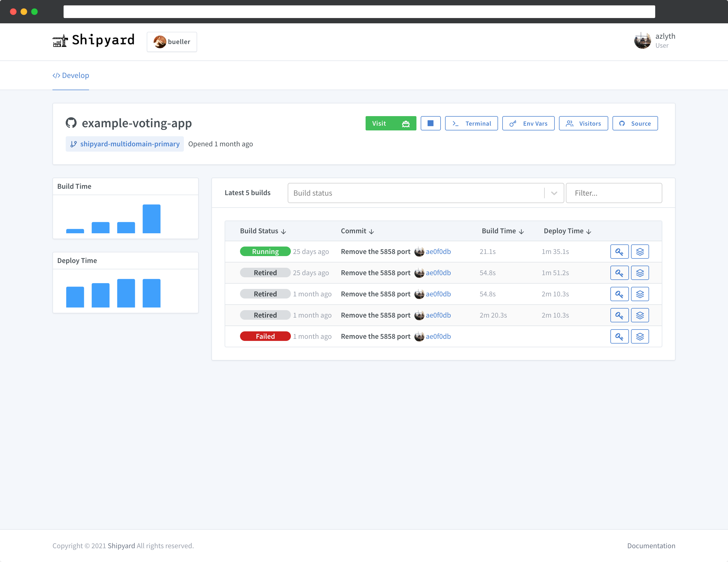Click the layers icon in the Failed row

[640, 336]
